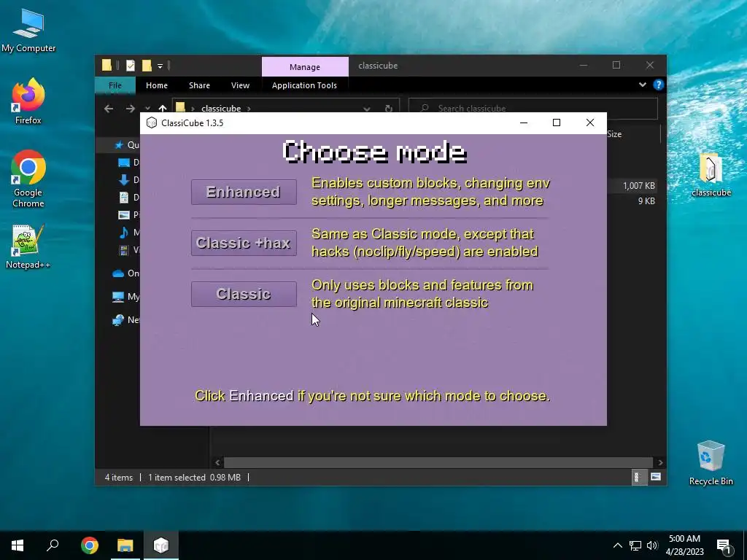This screenshot has width=747, height=560.
Task: Open taskbar search magnifier
Action: [x=53, y=545]
